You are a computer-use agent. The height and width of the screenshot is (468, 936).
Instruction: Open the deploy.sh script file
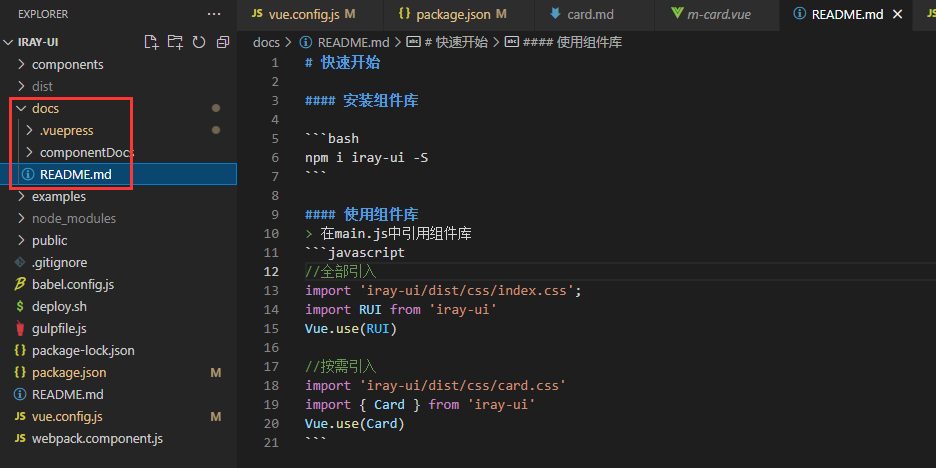click(118, 307)
